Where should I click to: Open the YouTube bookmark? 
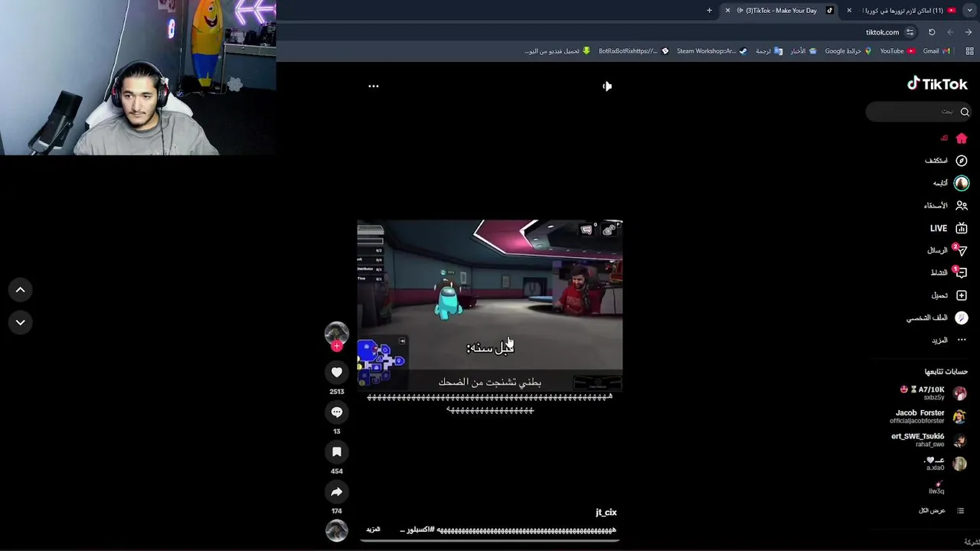897,51
